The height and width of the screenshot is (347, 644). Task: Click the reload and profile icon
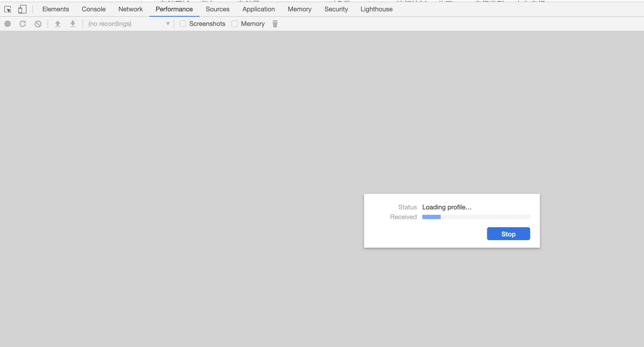[x=22, y=23]
